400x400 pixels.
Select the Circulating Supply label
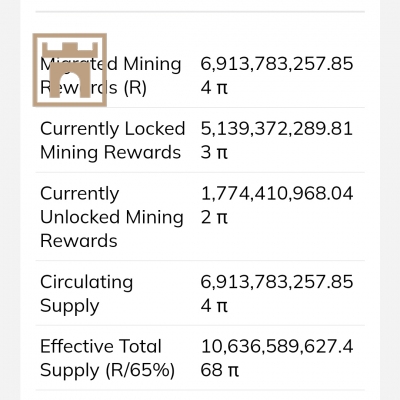(x=86, y=294)
